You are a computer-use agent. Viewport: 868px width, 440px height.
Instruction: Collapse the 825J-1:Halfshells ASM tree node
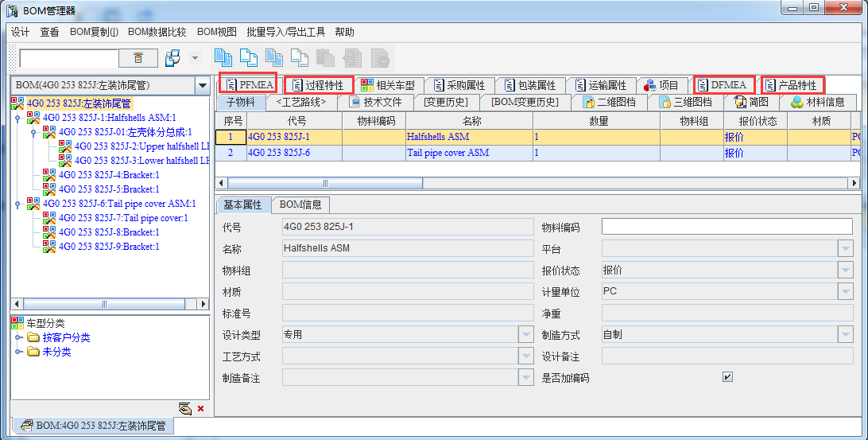[x=17, y=118]
